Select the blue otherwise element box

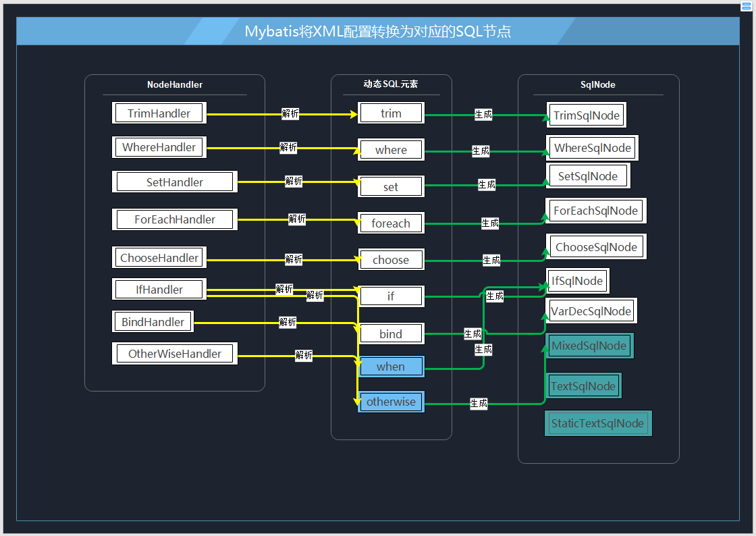point(391,402)
